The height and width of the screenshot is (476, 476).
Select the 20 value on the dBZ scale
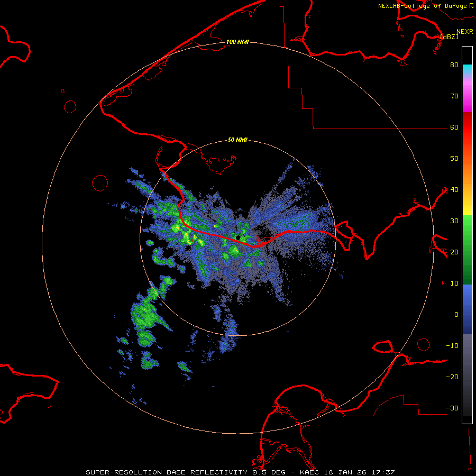(x=454, y=252)
